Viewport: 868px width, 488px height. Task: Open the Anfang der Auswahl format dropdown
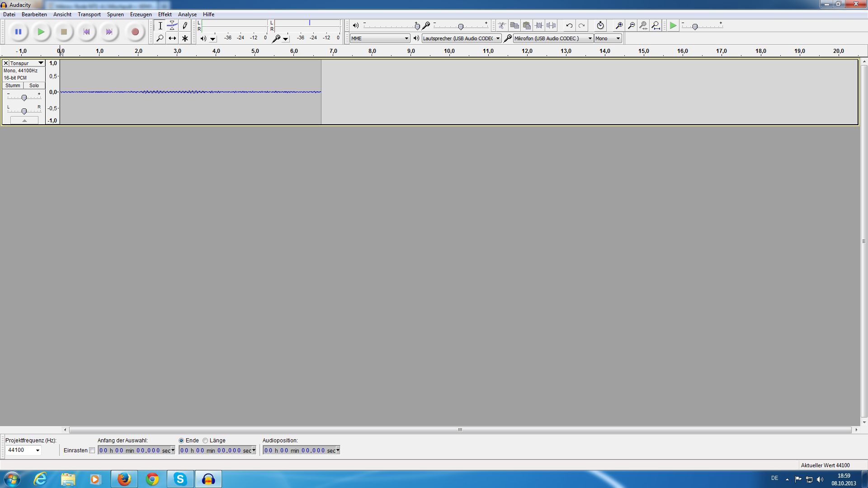(173, 450)
